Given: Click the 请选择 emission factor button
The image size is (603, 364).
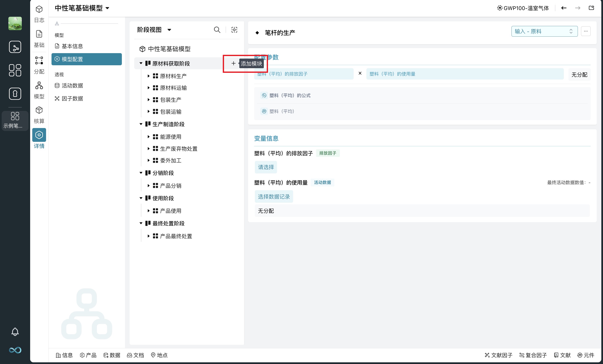Looking at the screenshot, I should [x=266, y=167].
